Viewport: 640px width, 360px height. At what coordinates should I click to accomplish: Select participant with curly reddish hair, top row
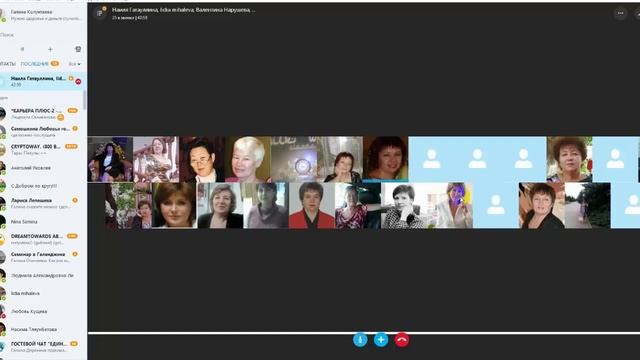click(569, 159)
